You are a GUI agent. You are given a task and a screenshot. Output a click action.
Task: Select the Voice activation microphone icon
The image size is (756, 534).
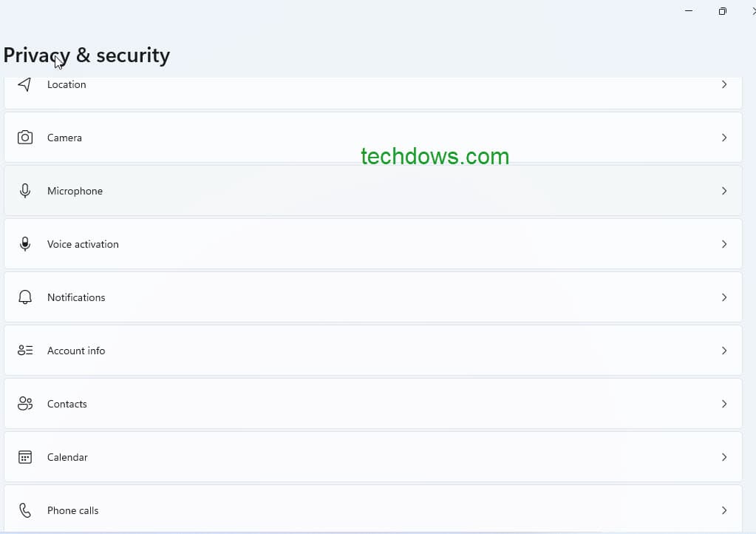point(25,244)
